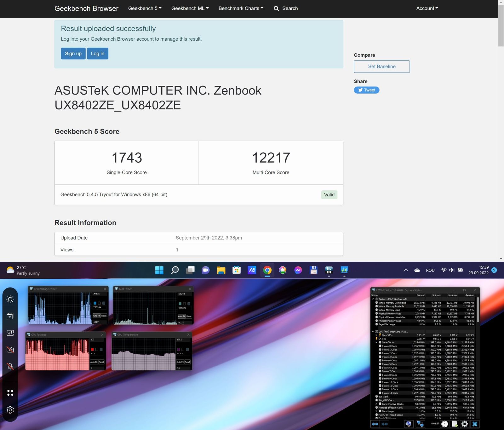Open Task View on taskbar
Image resolution: width=504 pixels, height=430 pixels.
point(190,270)
